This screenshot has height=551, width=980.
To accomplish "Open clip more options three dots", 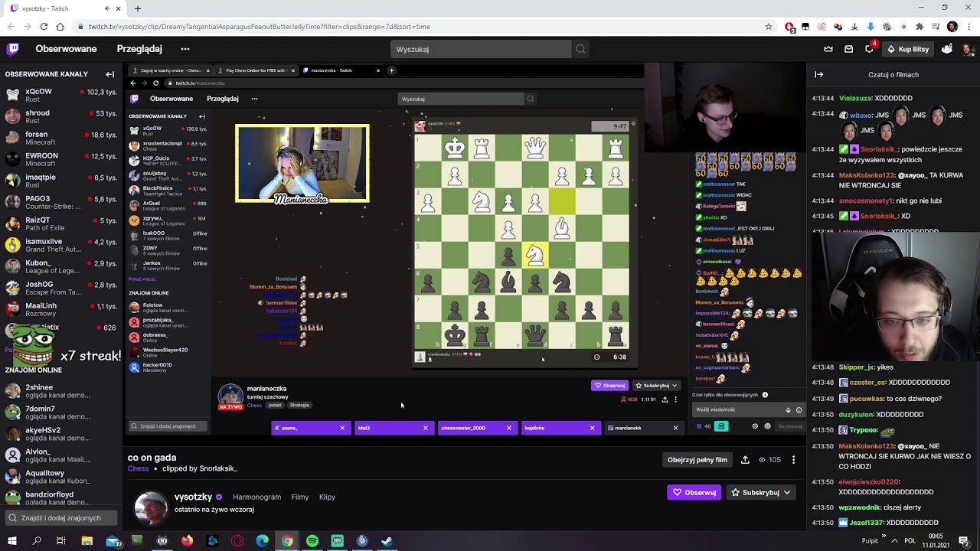I will coord(793,460).
